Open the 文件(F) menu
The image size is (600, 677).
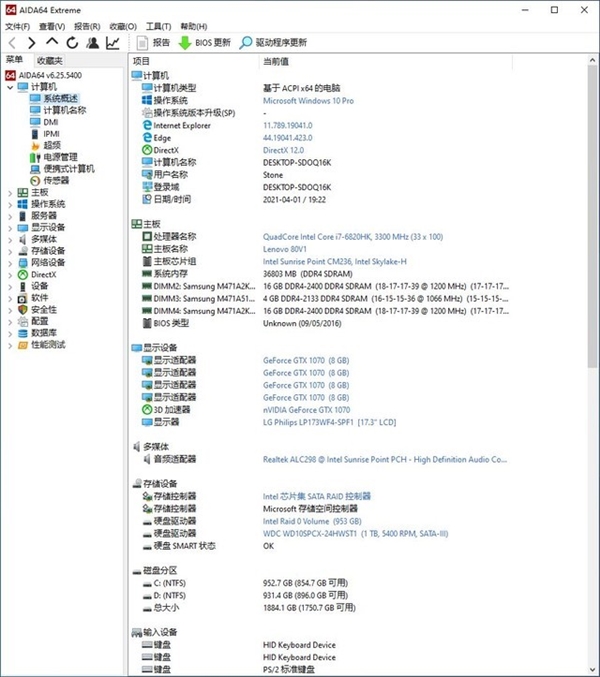17,27
